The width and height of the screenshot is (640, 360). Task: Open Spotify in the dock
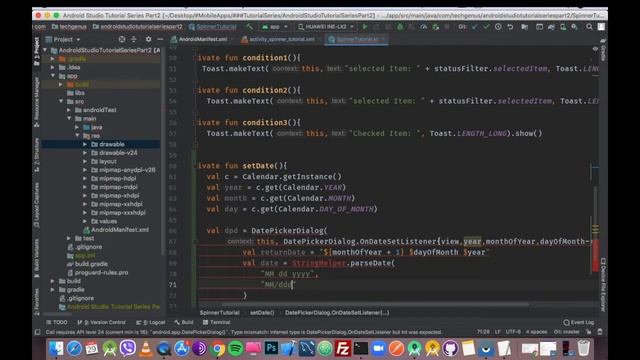pos(236,349)
